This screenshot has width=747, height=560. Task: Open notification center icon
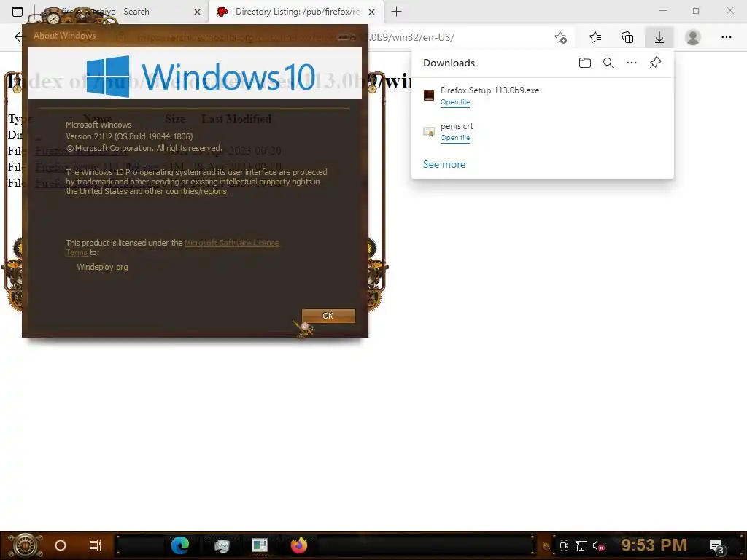point(716,546)
